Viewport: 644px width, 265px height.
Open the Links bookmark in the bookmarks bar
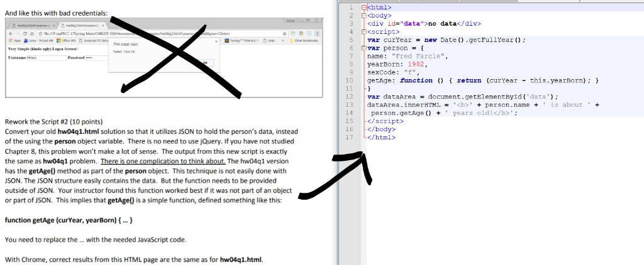pos(269,41)
